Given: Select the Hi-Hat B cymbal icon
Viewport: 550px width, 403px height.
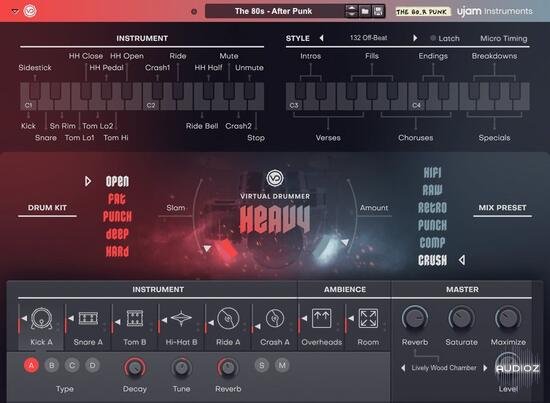Looking at the screenshot, I should pos(181,318).
